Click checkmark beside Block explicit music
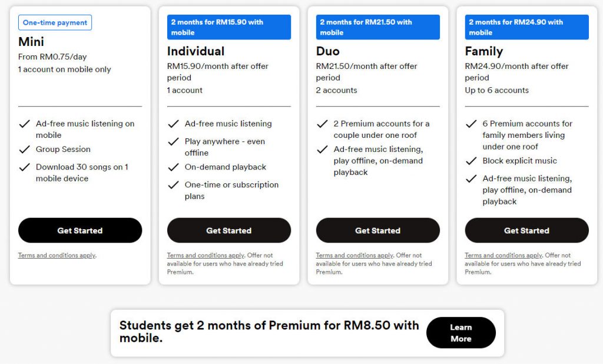 click(471, 161)
